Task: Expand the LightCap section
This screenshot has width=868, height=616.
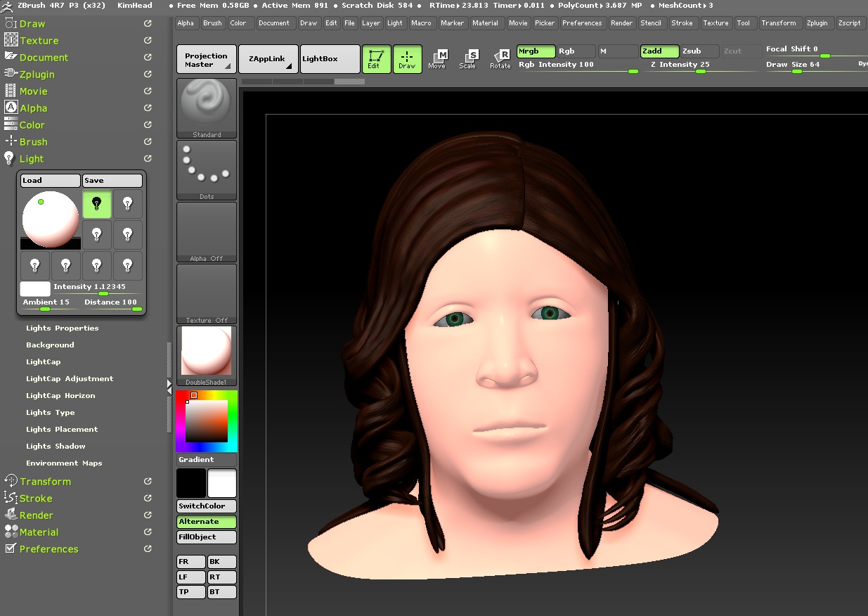Action: (x=44, y=362)
